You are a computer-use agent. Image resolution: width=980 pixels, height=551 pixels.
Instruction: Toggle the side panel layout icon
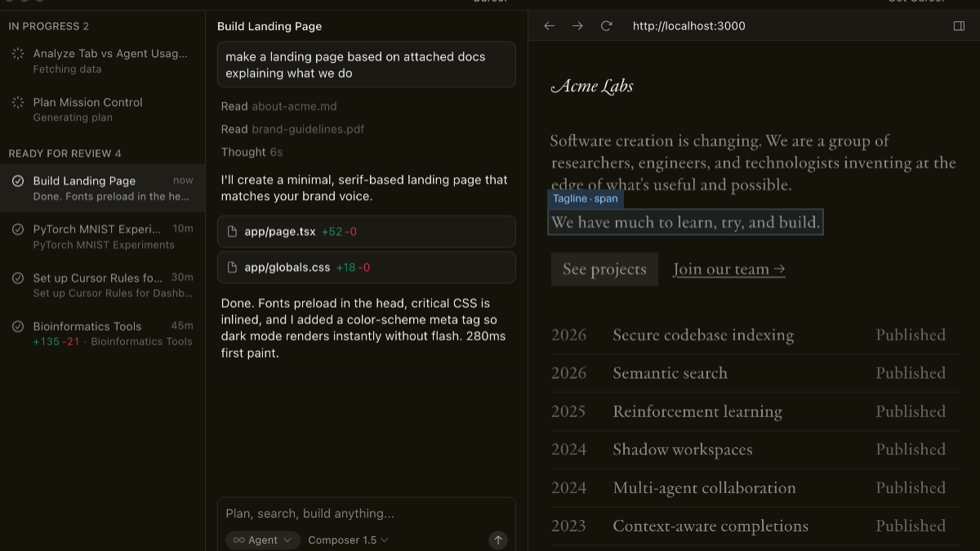click(959, 26)
